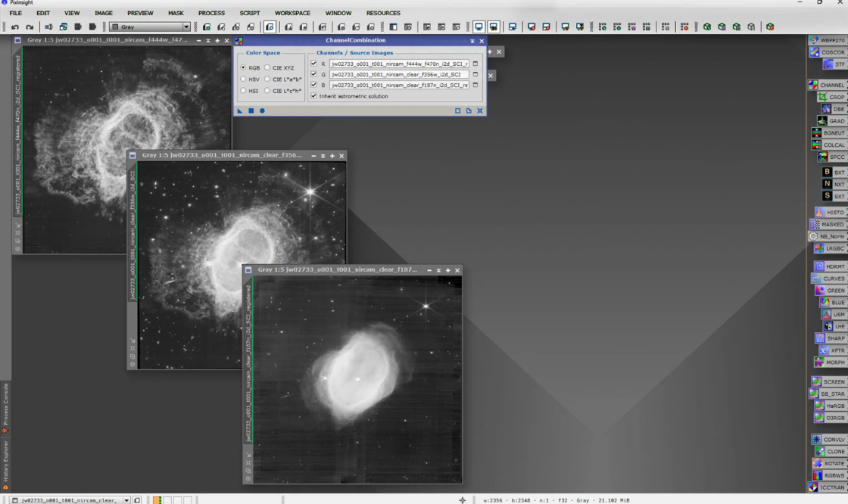Click the B channel source image field
The height and width of the screenshot is (504, 848).
(399, 86)
